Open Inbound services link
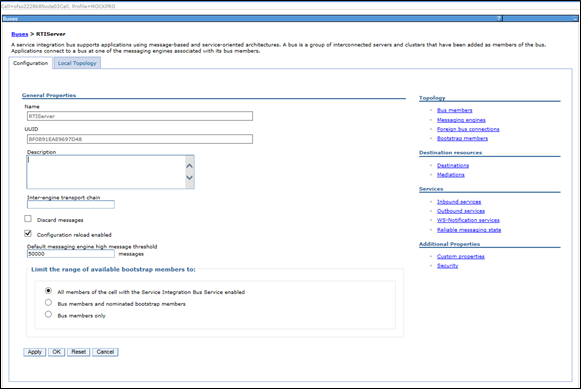 click(459, 202)
